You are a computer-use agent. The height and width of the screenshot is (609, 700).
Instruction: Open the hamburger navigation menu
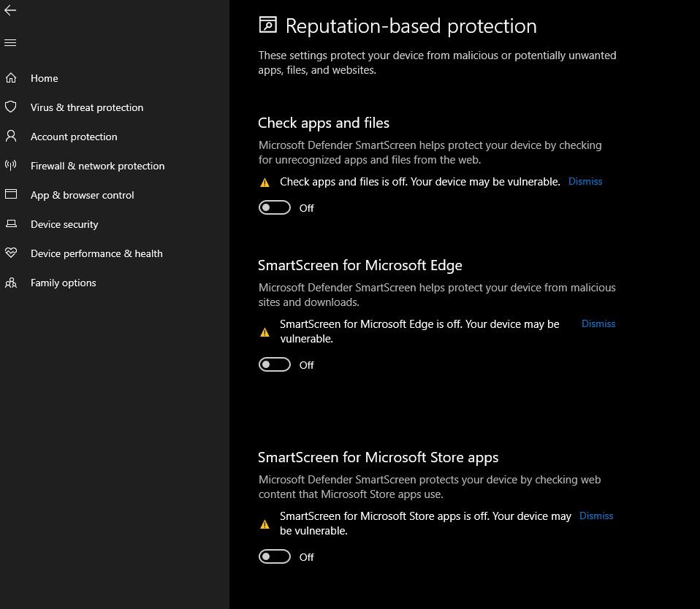(x=10, y=43)
